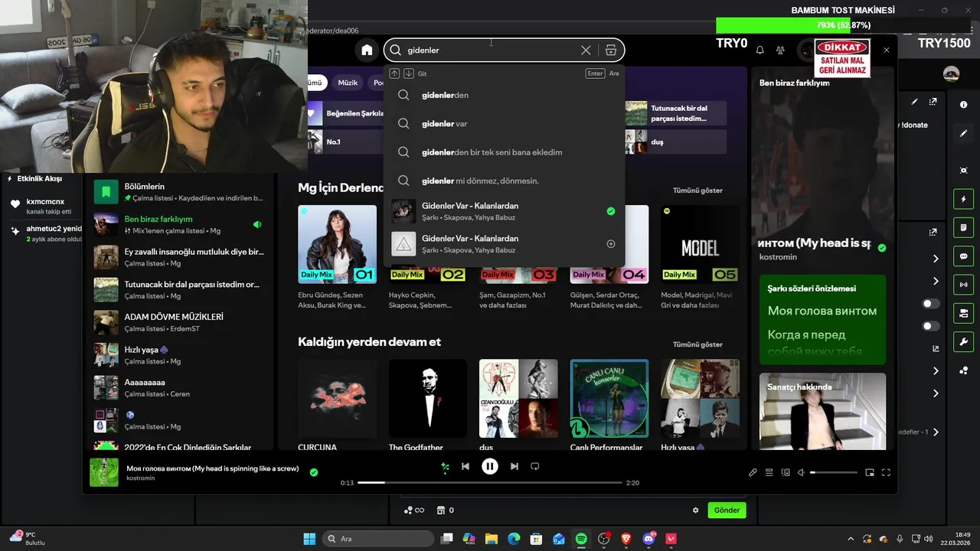Add second Gidenler Var result with plus icon
Image resolution: width=980 pixels, height=551 pixels.
tap(611, 244)
